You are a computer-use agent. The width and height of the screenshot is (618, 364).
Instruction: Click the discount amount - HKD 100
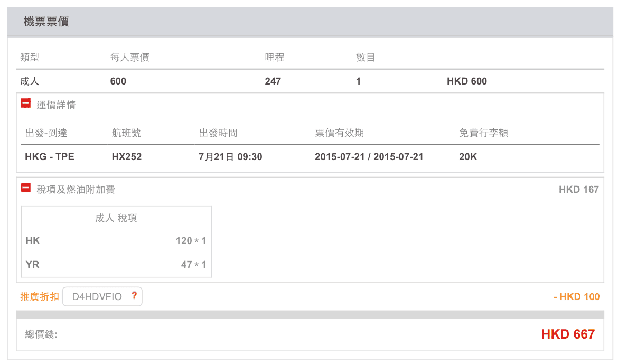pos(576,296)
